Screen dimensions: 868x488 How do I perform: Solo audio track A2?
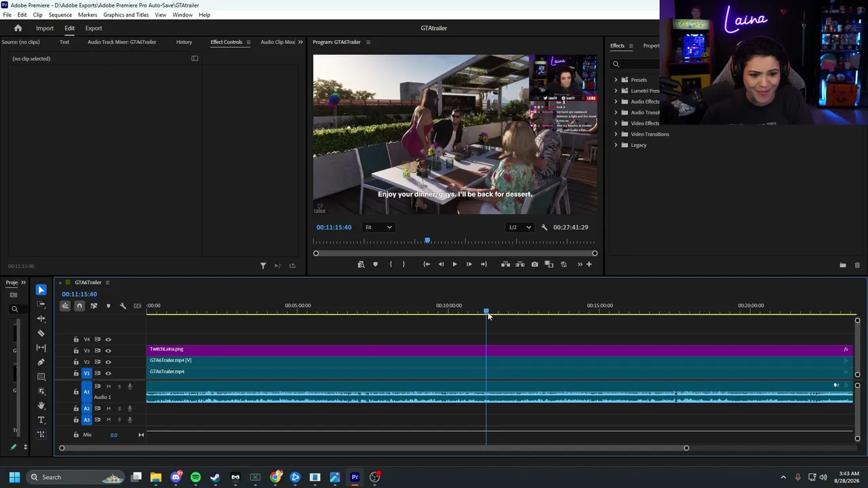[x=119, y=409]
